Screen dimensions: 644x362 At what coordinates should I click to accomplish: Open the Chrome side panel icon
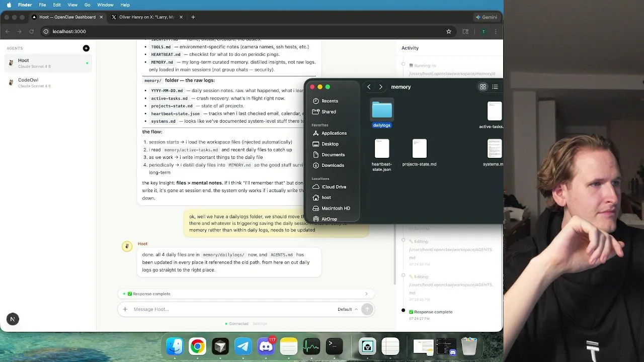[465, 31]
